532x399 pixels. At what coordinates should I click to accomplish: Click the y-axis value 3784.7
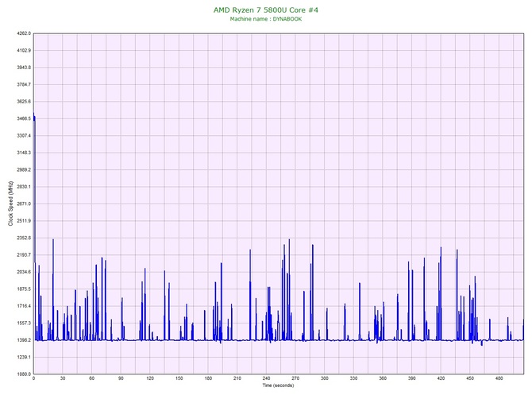pyautogui.click(x=24, y=84)
